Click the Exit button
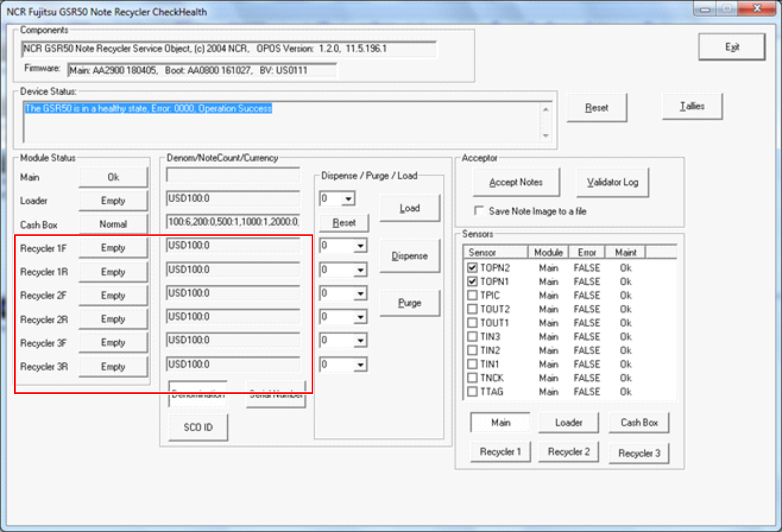The height and width of the screenshot is (532, 782). [x=732, y=47]
